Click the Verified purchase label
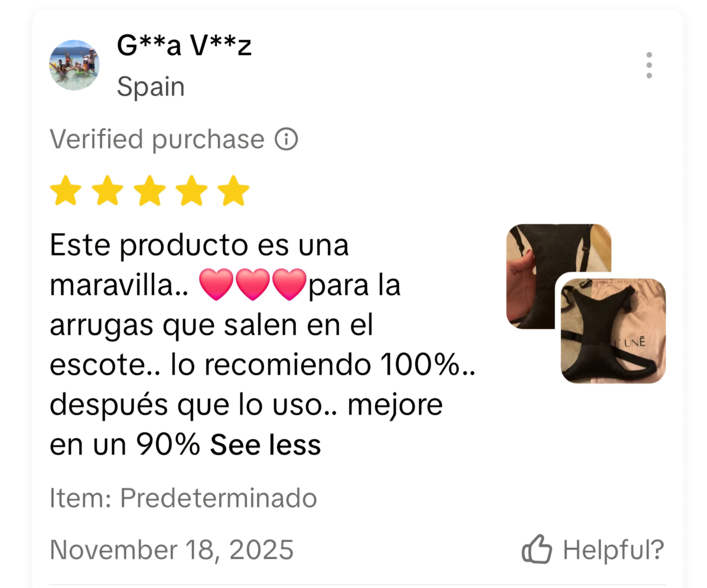The width and height of the screenshot is (707, 588). pos(157,139)
